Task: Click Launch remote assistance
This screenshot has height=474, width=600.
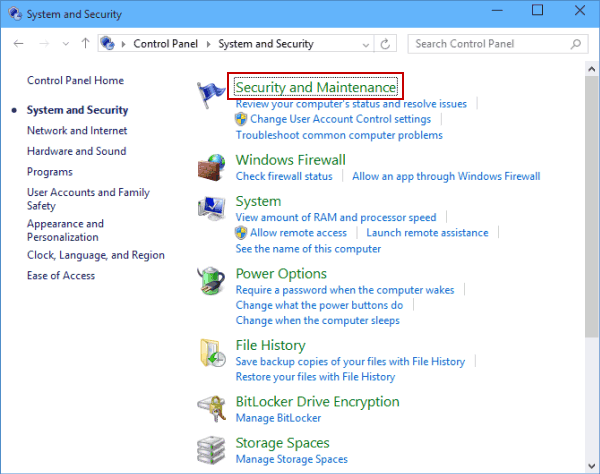Action: (x=427, y=233)
